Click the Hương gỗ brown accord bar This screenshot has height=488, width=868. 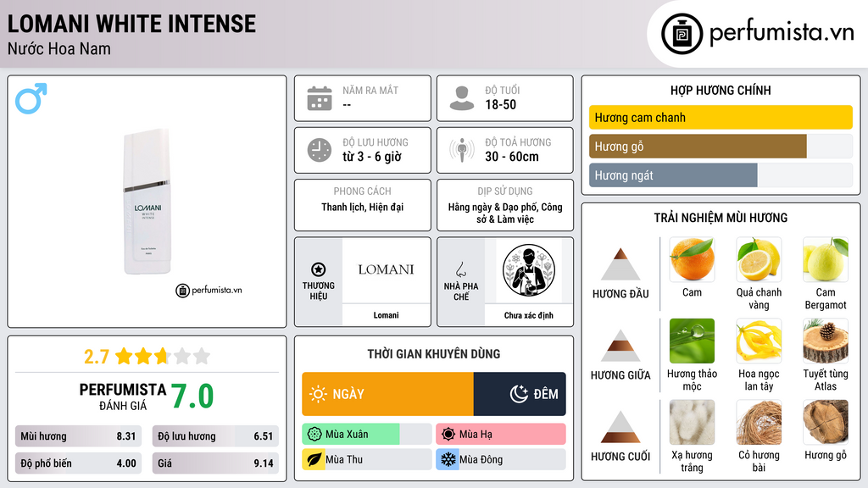coord(698,146)
